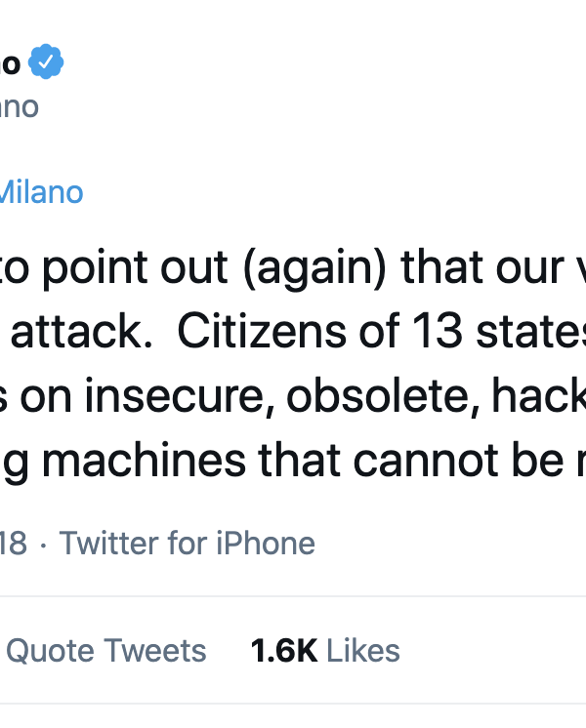Click the bold display name beside the badge
Image resolution: width=586 pixels, height=728 pixels.
coord(10,64)
